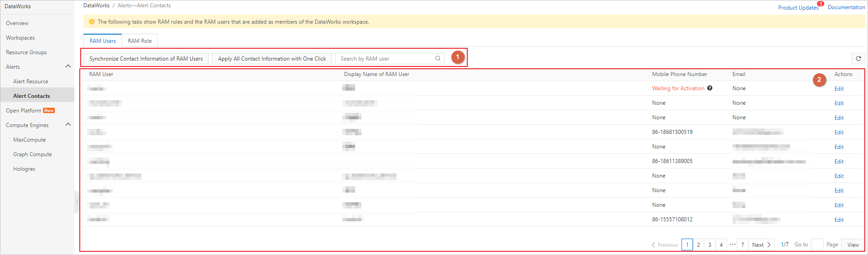Screen dimensions: 868x255
Task: Jump to page 7 of results
Action: pyautogui.click(x=743, y=245)
